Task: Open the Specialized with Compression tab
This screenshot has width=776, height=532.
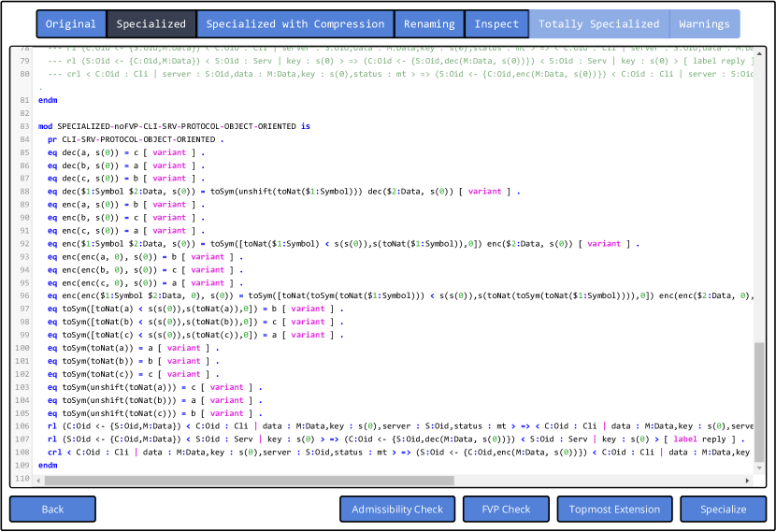Action: click(x=295, y=24)
